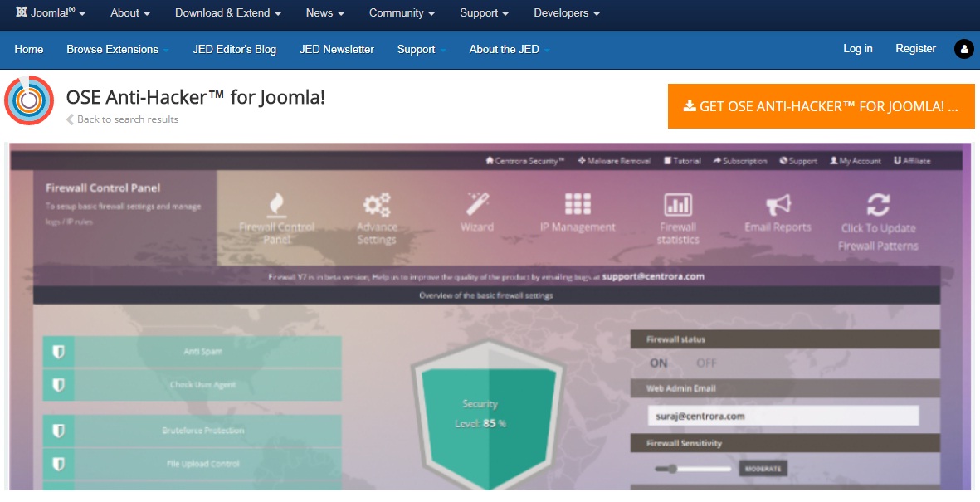Toggle Anti Spam protection row
The height and width of the screenshot is (502, 980).
tap(192, 352)
